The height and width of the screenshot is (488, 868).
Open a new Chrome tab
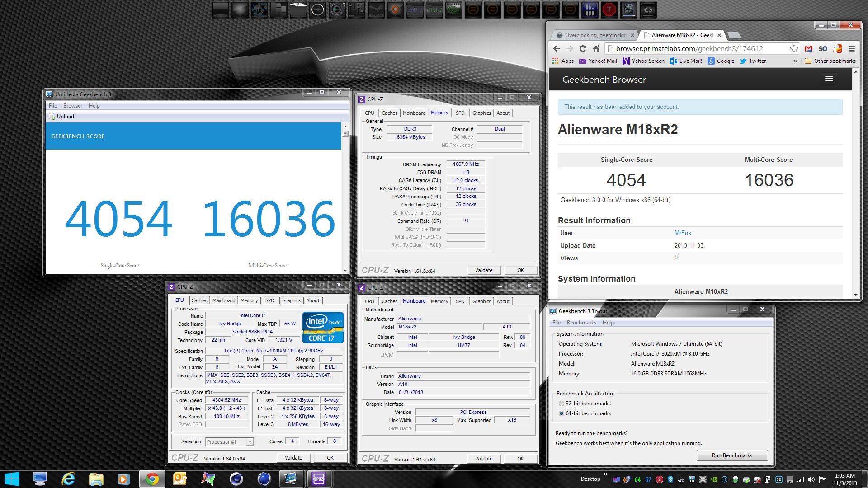coord(735,35)
